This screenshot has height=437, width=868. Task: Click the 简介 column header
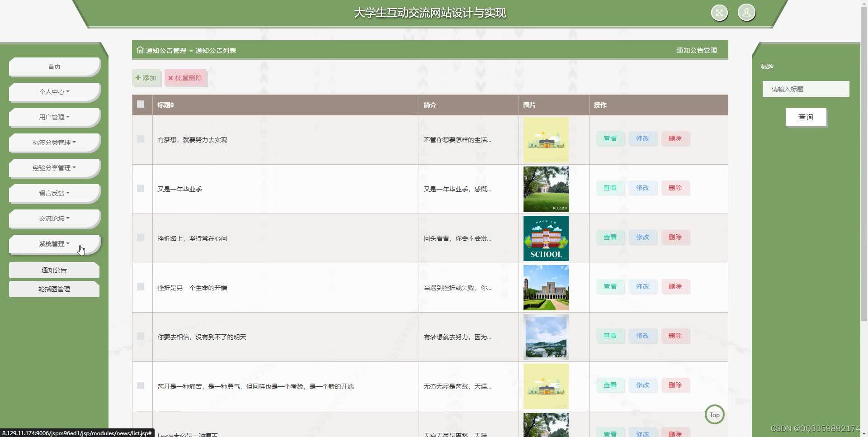tap(468, 105)
